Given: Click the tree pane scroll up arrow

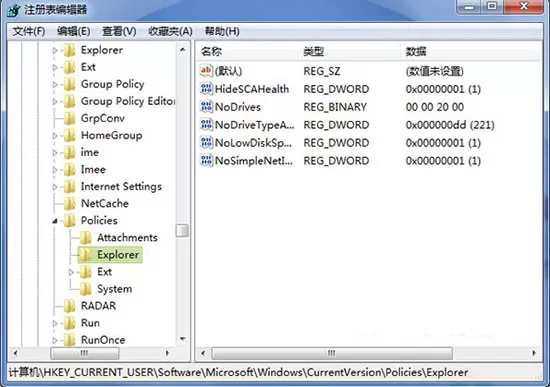Looking at the screenshot, I should click(182, 50).
